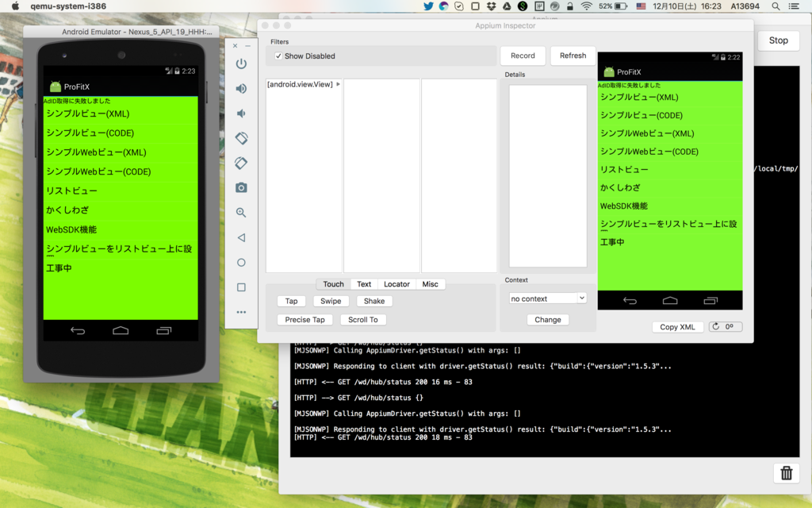This screenshot has width=812, height=508.
Task: Click emulator sidebar back triangle icon
Action: tap(241, 237)
